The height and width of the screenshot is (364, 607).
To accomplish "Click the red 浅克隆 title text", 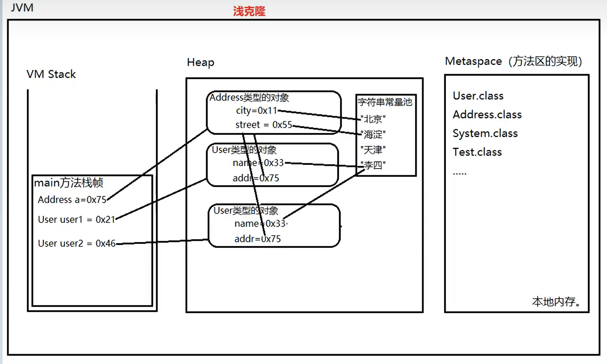I will [x=249, y=11].
